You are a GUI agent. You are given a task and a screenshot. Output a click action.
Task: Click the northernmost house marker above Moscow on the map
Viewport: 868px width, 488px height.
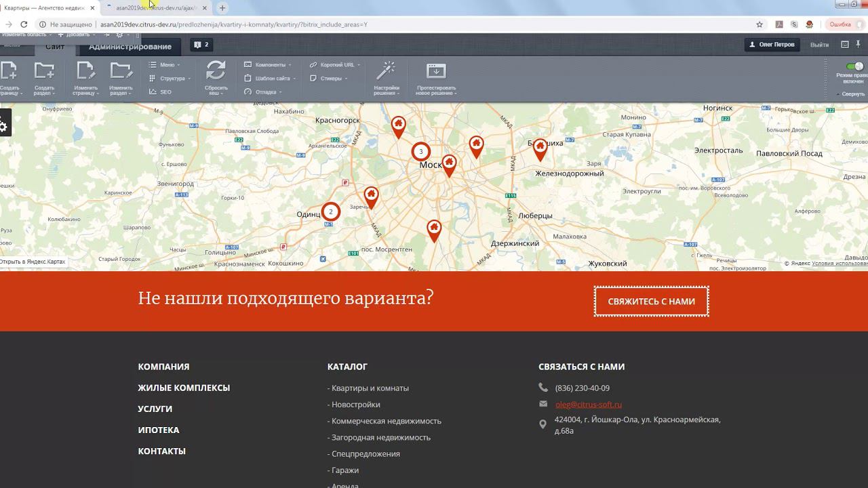click(399, 126)
